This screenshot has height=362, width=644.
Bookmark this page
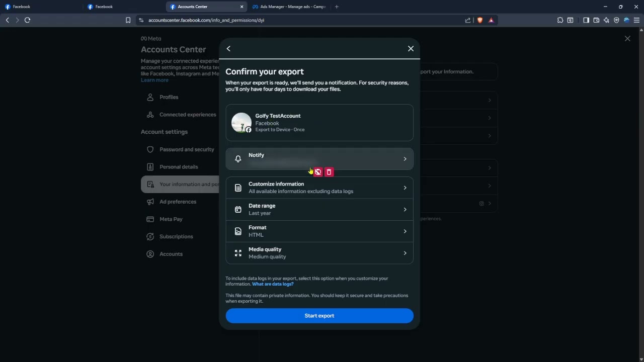click(x=128, y=20)
